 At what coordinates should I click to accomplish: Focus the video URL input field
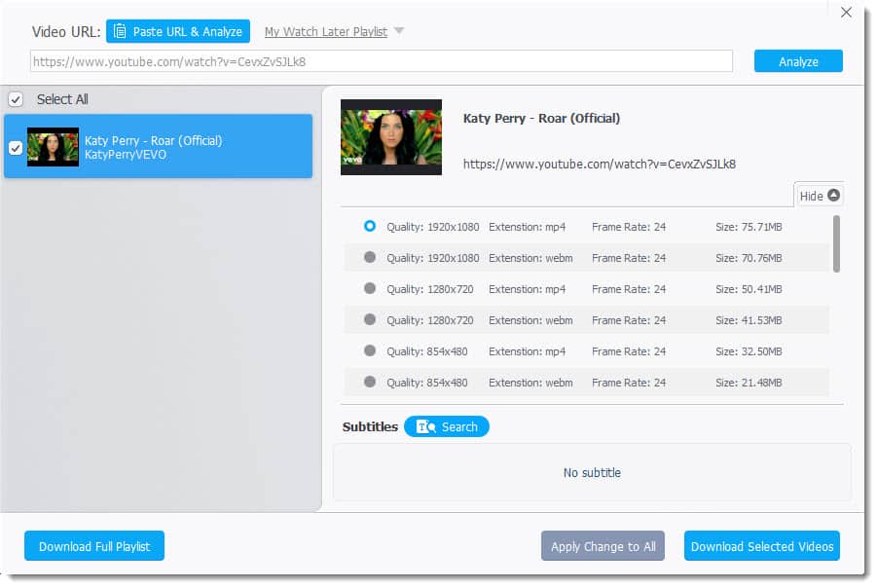click(382, 61)
